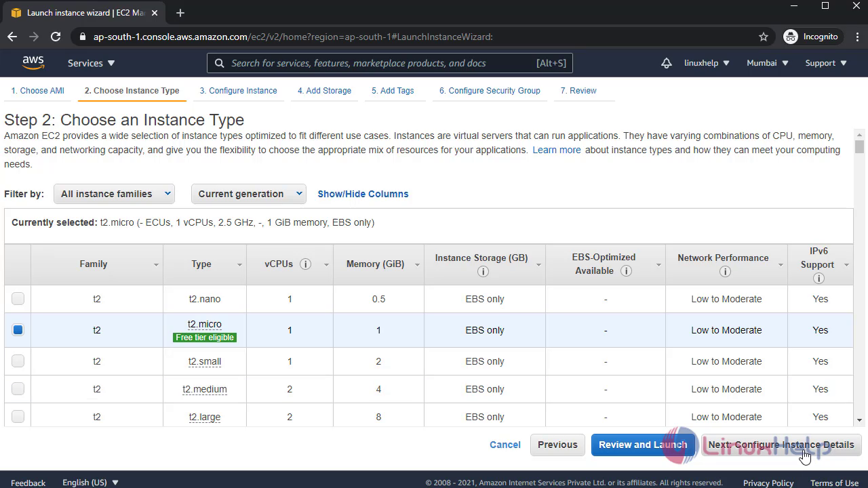Select the t2.small instance checkbox
Viewport: 868px width, 488px height.
point(18,361)
